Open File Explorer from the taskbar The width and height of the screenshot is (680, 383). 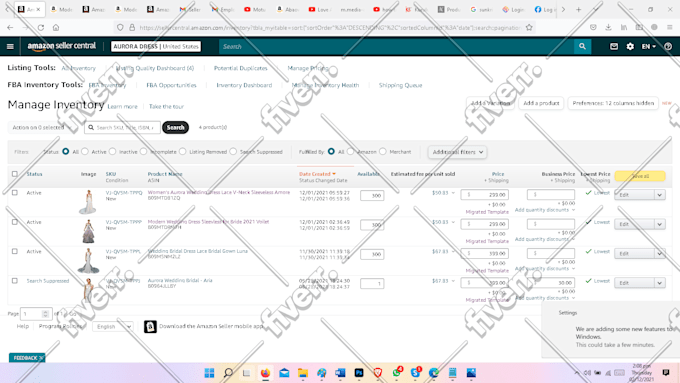[x=303, y=373]
